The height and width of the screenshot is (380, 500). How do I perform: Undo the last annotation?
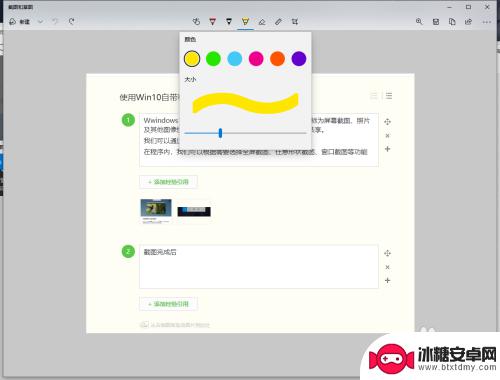pyautogui.click(x=55, y=22)
